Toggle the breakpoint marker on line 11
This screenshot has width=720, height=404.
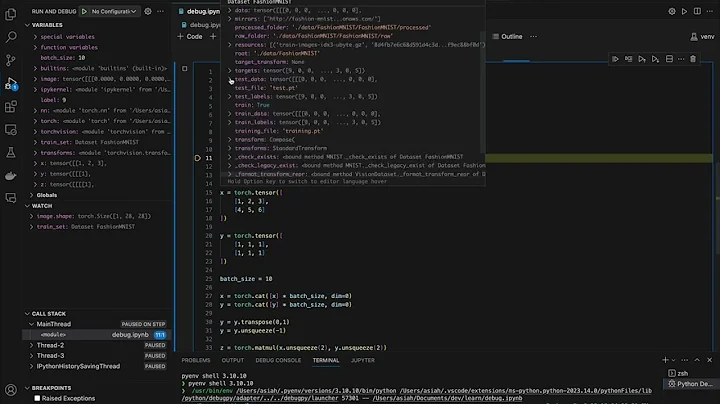coord(197,158)
